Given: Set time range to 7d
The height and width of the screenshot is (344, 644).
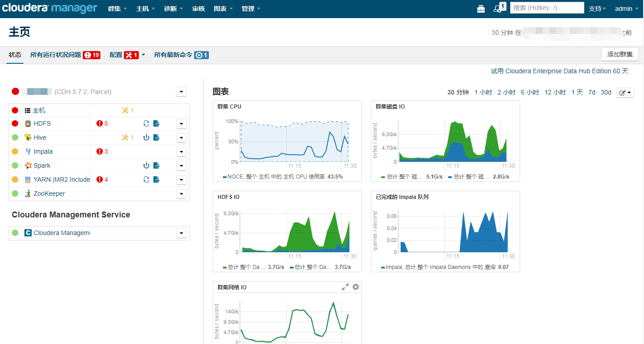Looking at the screenshot, I should click(x=592, y=92).
